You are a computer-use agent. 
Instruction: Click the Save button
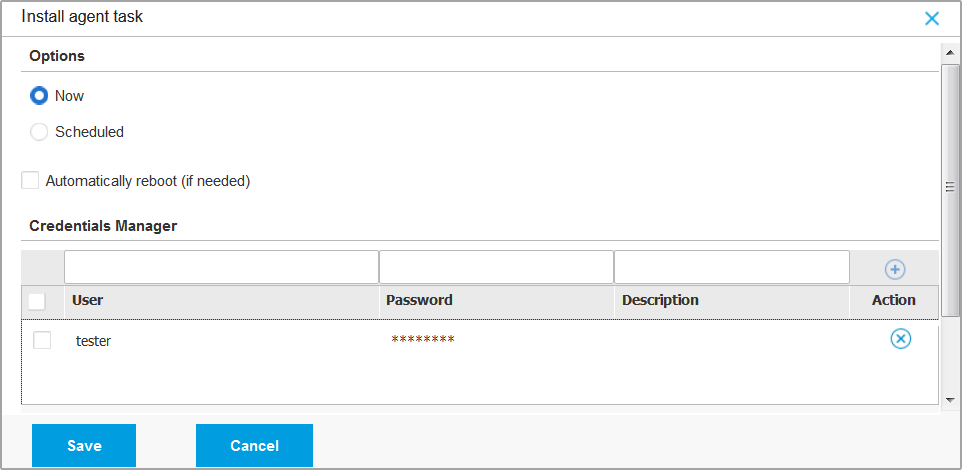pos(84,446)
